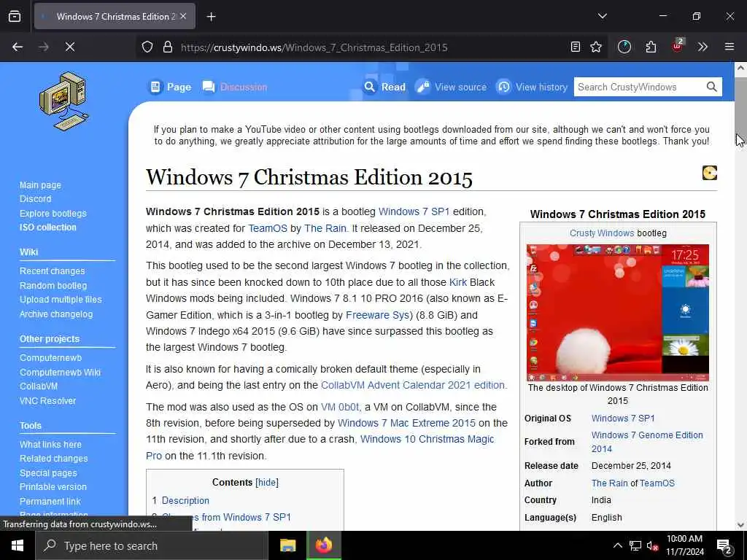Hide the Contents table with [hide]
The height and width of the screenshot is (560, 747).
point(267,482)
